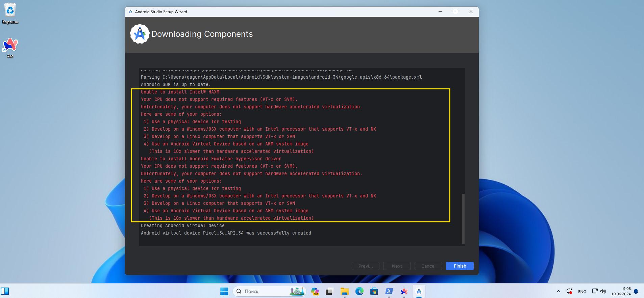644x298 pixels.
Task: Open network settings tray icon
Action: coord(595,291)
